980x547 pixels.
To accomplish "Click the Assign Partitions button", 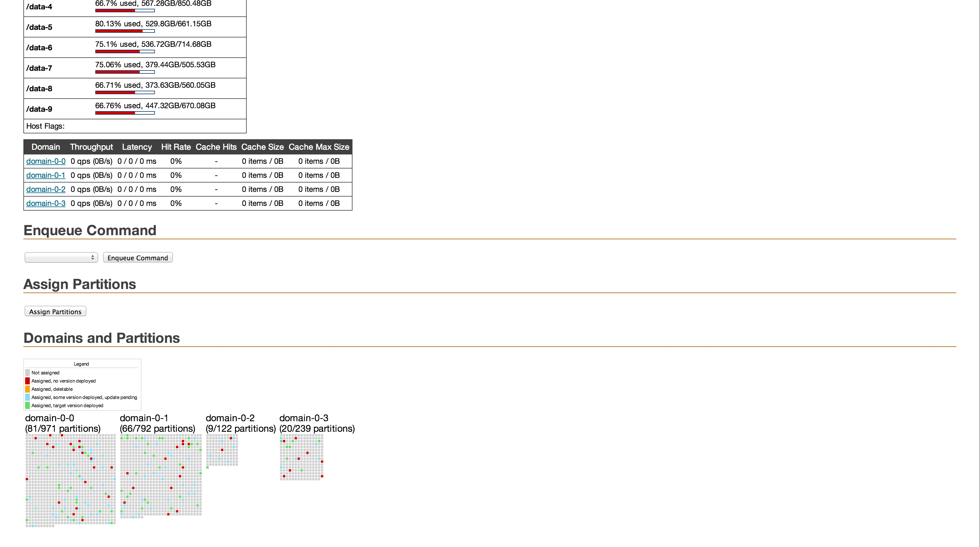I will (x=55, y=311).
